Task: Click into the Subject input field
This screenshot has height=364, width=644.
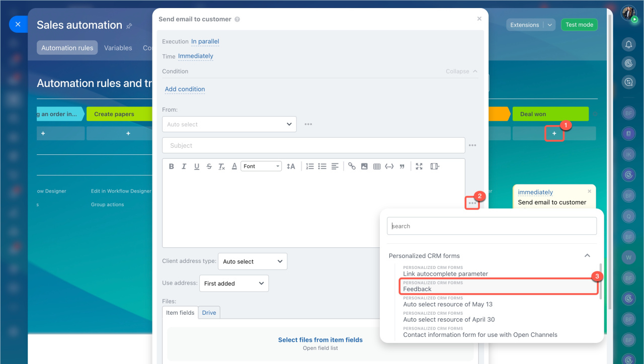Action: pyautogui.click(x=313, y=145)
